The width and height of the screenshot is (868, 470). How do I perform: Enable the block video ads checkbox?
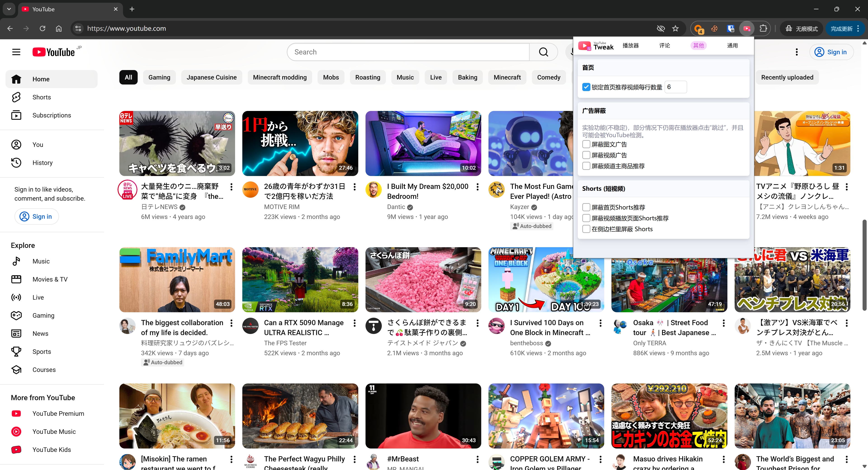tap(586, 155)
